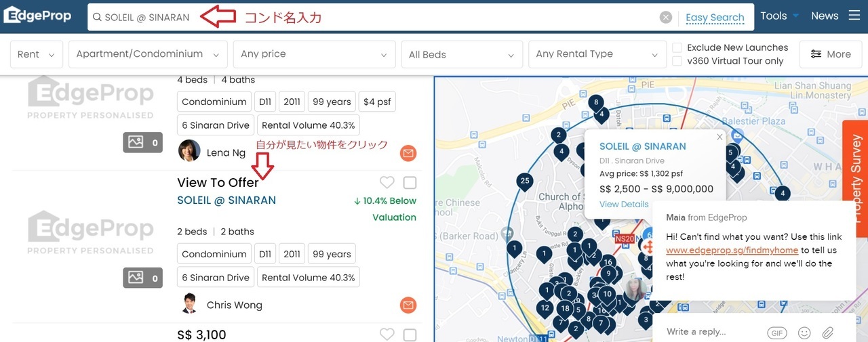Click 99 years tag of Chris Wong listing
Screen dimensions: 868x342
pos(332,254)
